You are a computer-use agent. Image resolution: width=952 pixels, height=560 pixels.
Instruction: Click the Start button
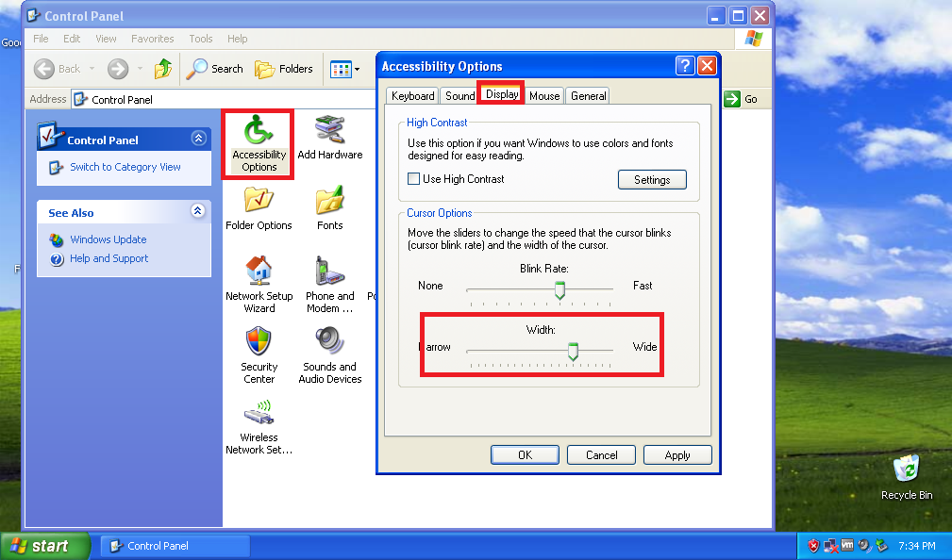point(45,546)
